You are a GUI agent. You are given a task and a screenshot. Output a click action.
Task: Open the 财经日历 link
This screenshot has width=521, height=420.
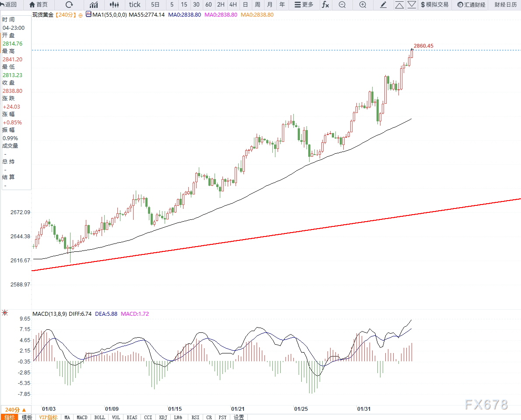click(x=506, y=4)
